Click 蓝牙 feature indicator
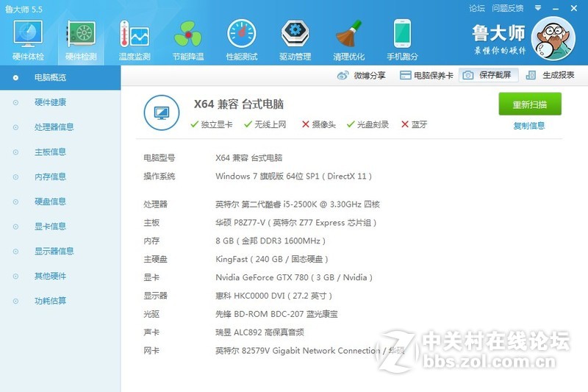Image resolution: width=588 pixels, height=392 pixels. click(415, 124)
